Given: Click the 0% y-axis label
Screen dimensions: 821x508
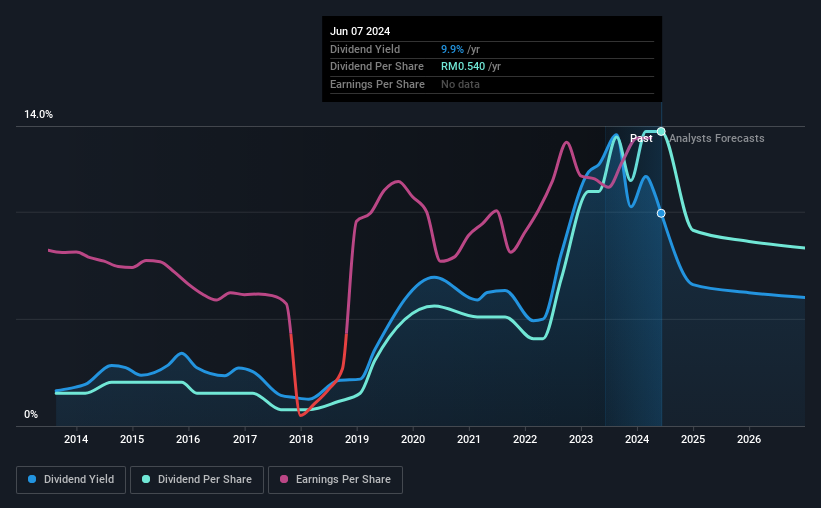Looking at the screenshot, I should click(31, 414).
